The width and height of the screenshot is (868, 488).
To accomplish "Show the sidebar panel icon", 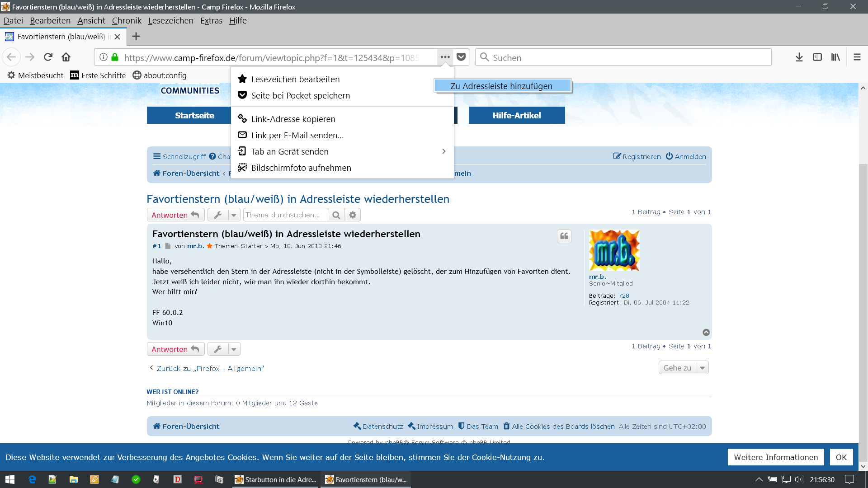I will pos(817,57).
